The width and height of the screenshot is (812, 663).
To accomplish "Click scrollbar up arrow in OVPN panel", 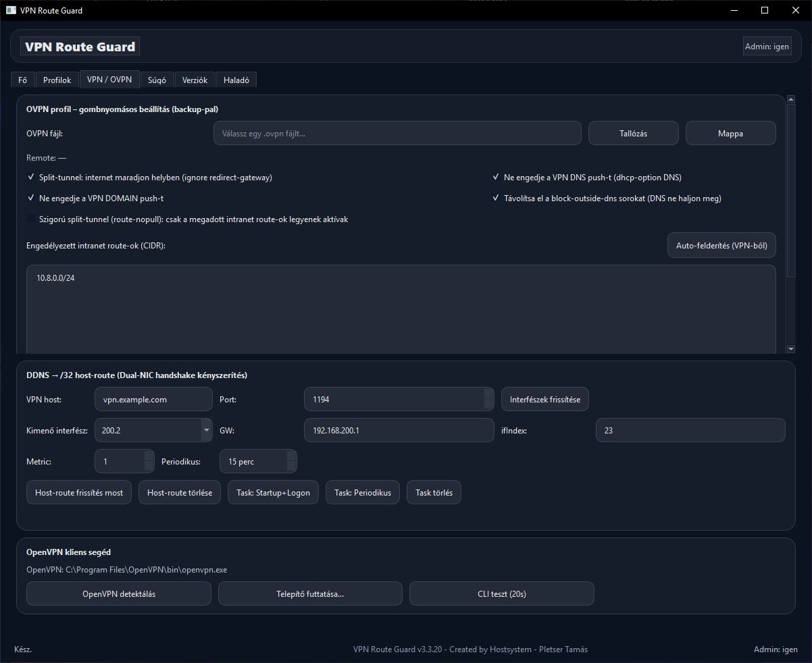I will tap(791, 99).
